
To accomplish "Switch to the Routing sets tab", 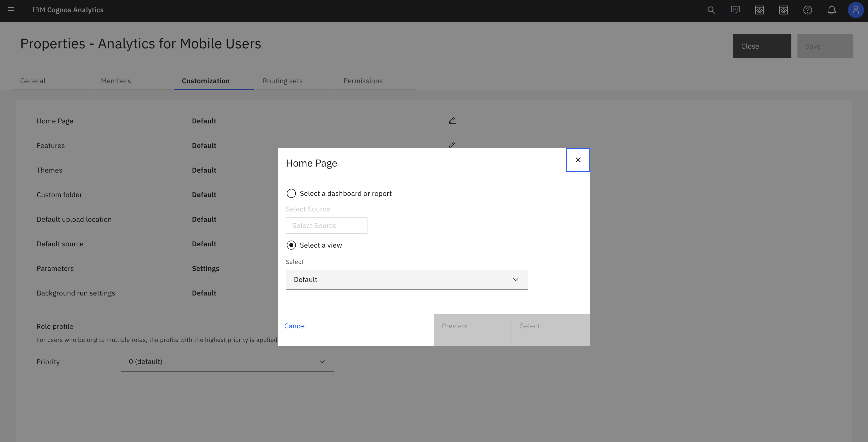I will tap(282, 81).
